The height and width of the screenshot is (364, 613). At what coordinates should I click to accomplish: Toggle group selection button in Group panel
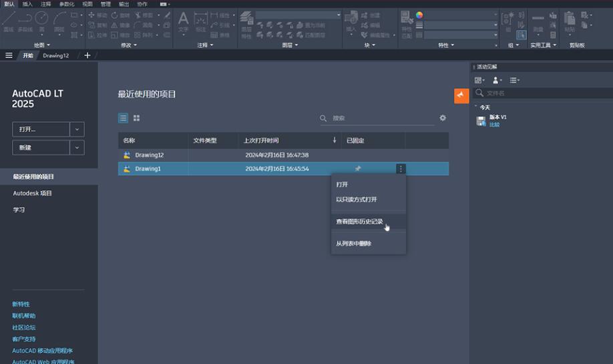coord(521,35)
